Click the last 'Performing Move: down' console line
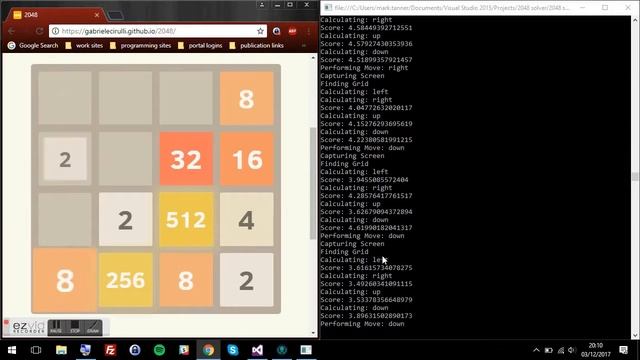 (x=362, y=324)
